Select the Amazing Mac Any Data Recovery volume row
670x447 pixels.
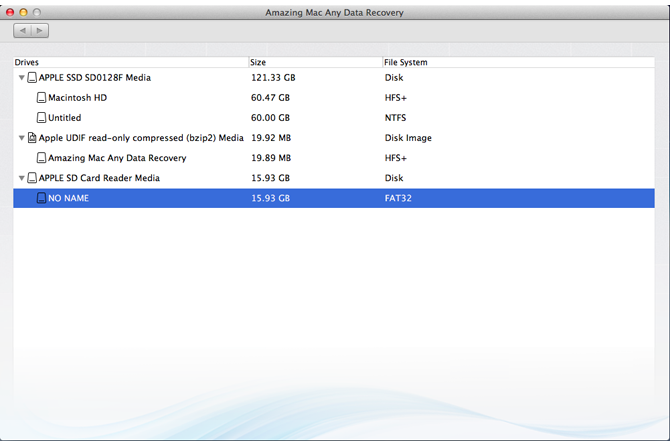(x=334, y=158)
